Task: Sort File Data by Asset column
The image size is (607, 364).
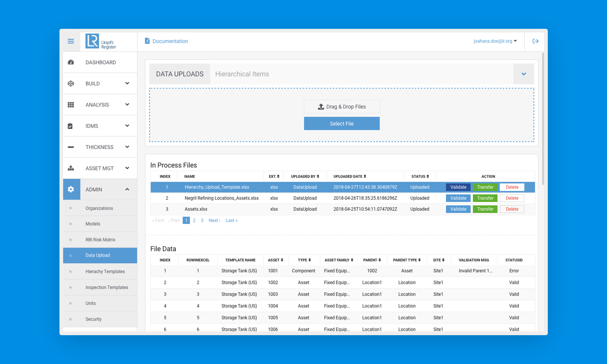Action: pos(282,260)
